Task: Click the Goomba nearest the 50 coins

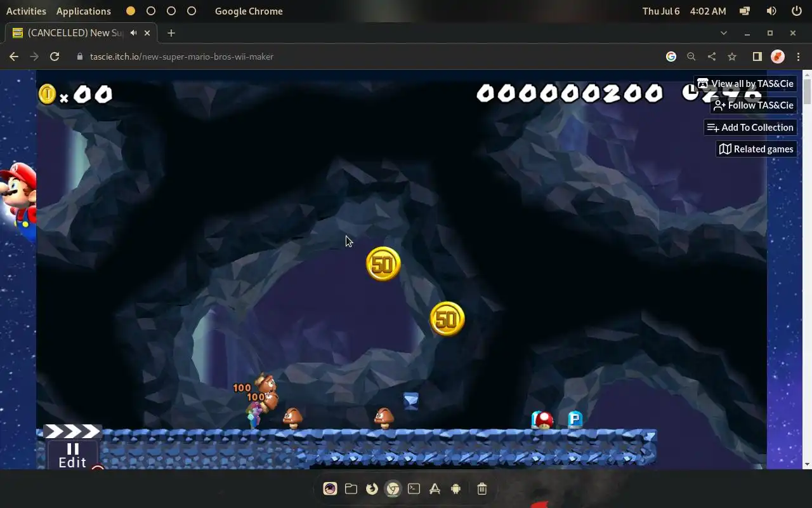Action: pos(384,418)
